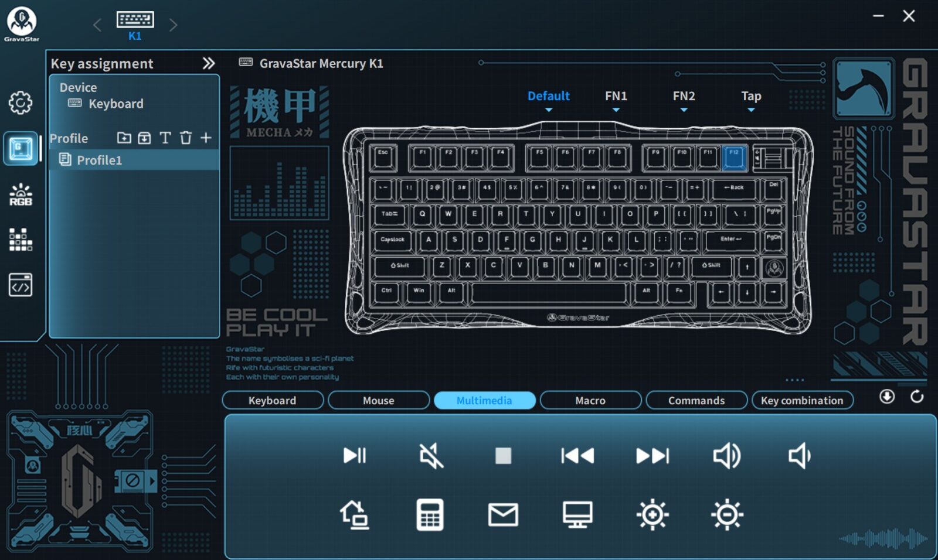Assign the play/pause media function
Image resolution: width=938 pixels, height=560 pixels.
(x=355, y=456)
